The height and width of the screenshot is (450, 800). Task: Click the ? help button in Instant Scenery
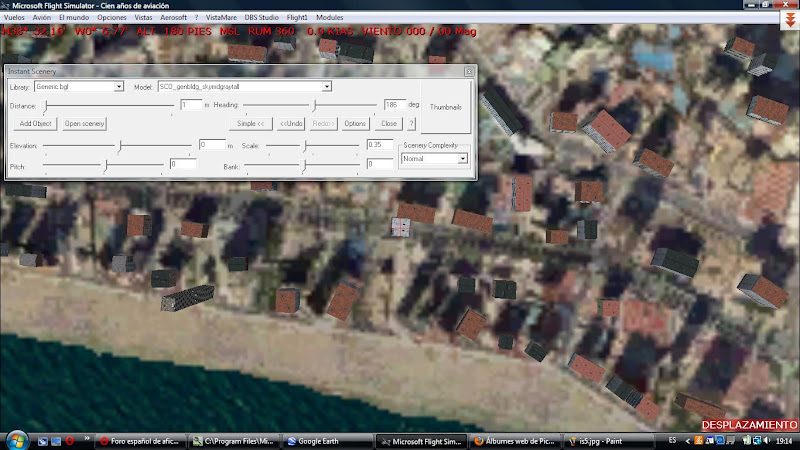point(411,123)
